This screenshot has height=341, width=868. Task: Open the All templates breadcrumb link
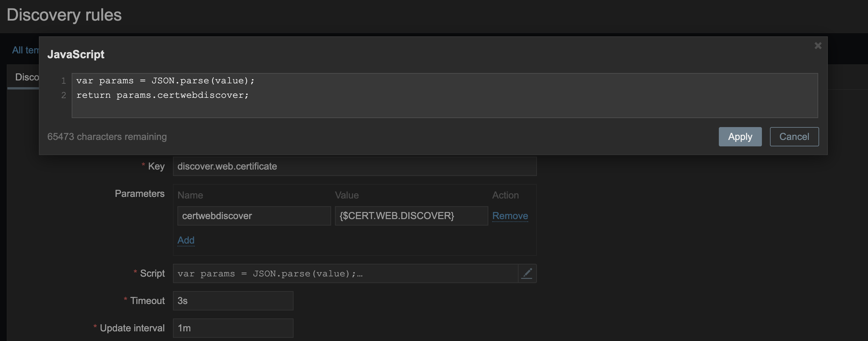pyautogui.click(x=26, y=50)
